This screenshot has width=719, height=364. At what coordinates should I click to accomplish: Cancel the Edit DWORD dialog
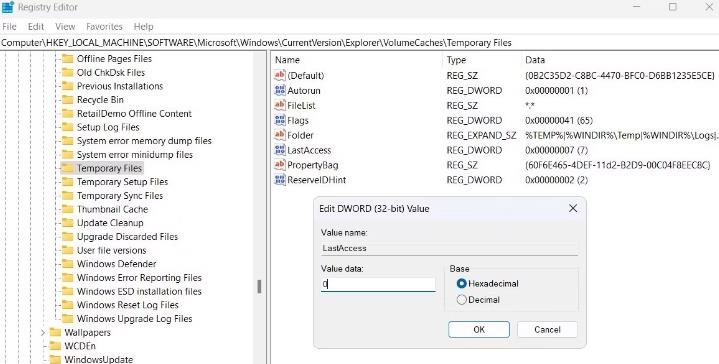(x=547, y=330)
